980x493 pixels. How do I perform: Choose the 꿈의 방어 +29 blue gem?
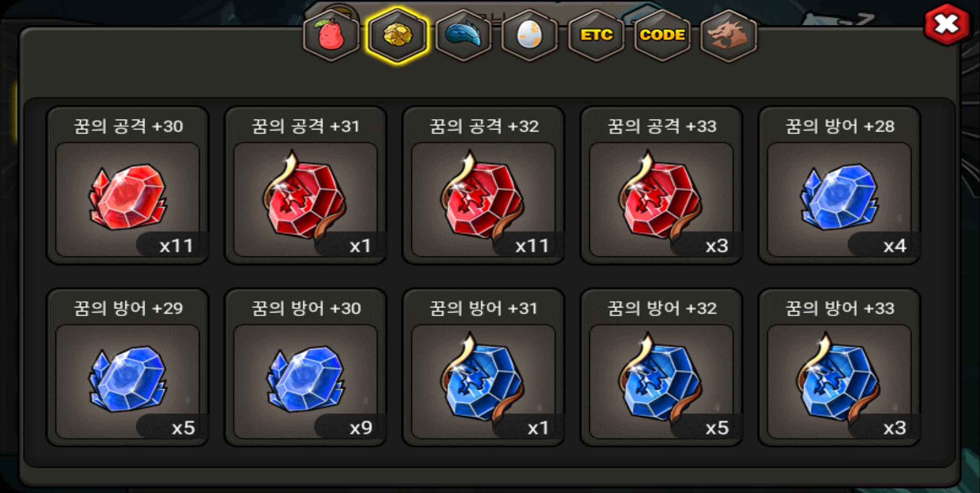(128, 367)
